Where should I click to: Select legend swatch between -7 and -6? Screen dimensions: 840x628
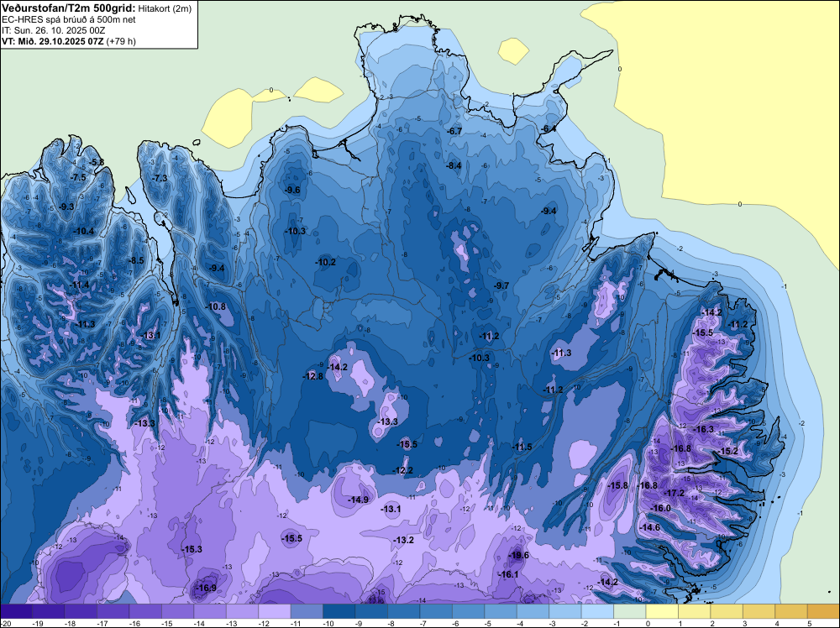click(436, 611)
